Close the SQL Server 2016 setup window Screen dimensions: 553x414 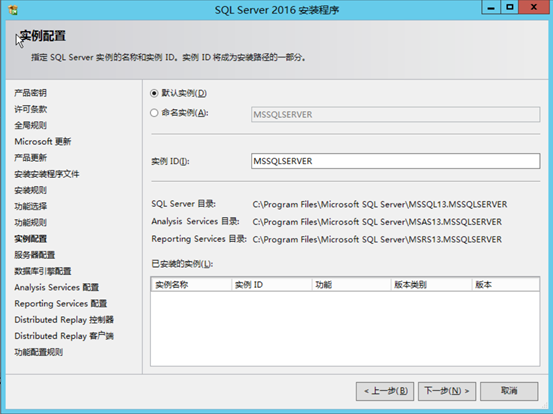tap(534, 7)
